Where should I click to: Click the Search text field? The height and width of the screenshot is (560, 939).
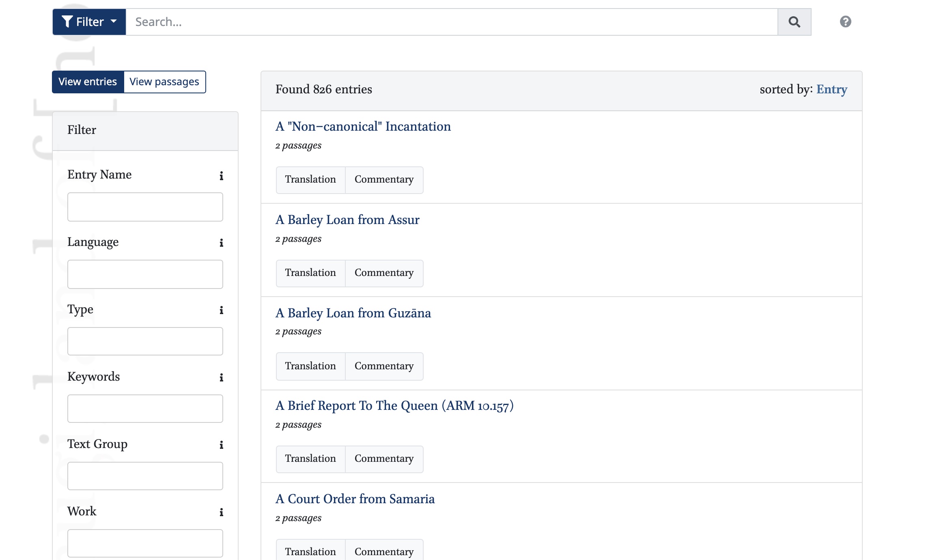pyautogui.click(x=452, y=22)
